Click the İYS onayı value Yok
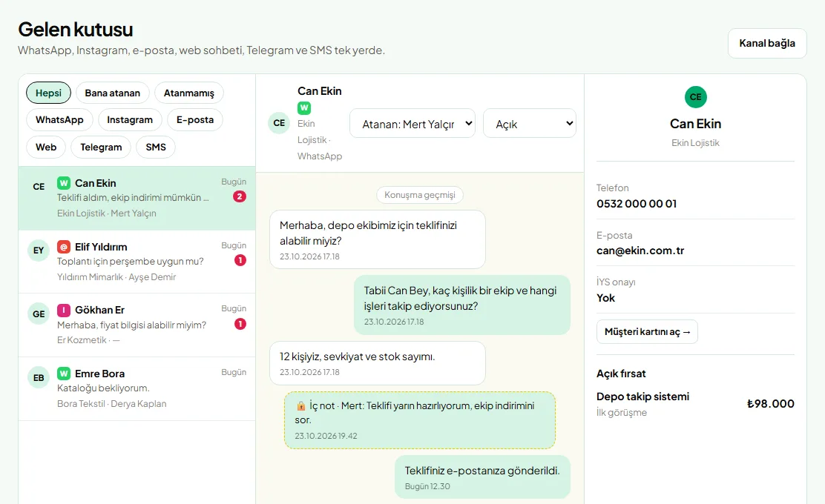This screenshot has width=825, height=504. pyautogui.click(x=605, y=298)
